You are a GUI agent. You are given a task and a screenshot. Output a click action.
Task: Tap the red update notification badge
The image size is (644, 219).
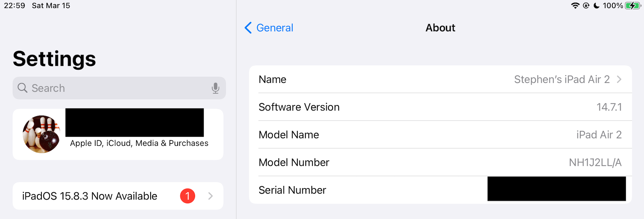pyautogui.click(x=187, y=196)
